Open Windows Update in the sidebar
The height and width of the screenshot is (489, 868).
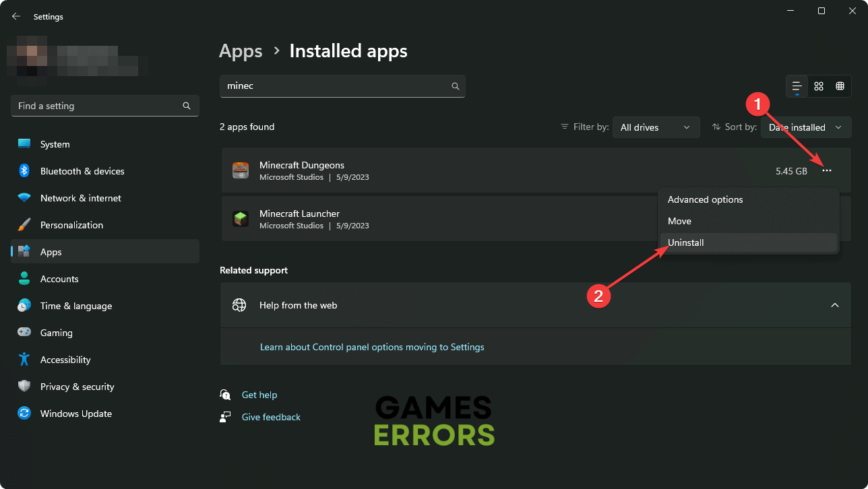[75, 414]
